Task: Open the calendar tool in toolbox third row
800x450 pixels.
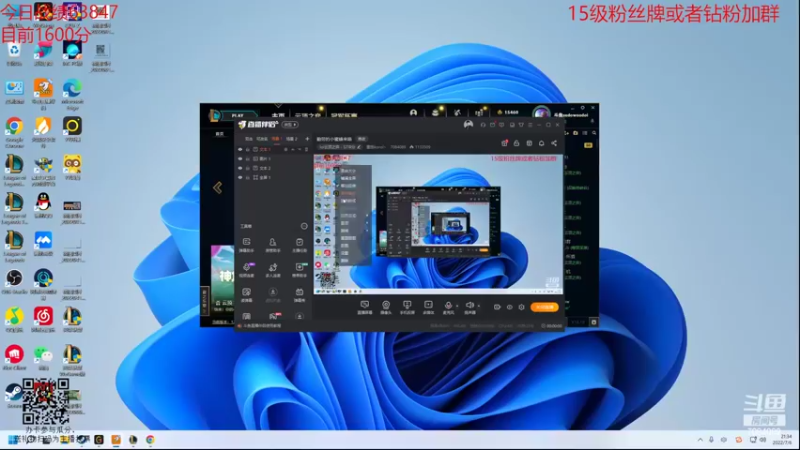Action: tap(299, 294)
